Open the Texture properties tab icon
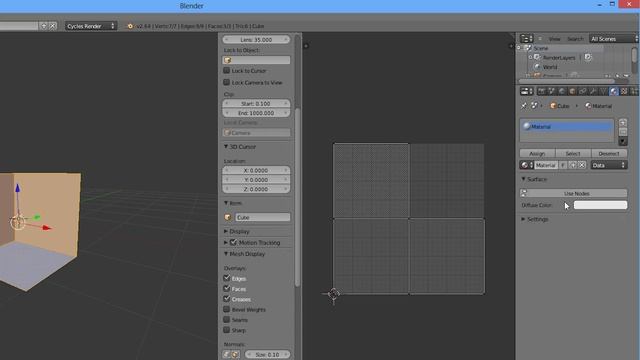This screenshot has height=360, width=640. click(624, 91)
